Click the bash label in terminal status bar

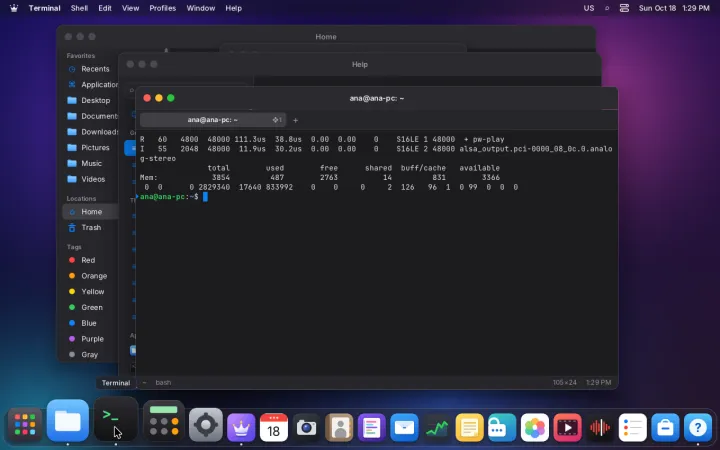[x=163, y=382]
